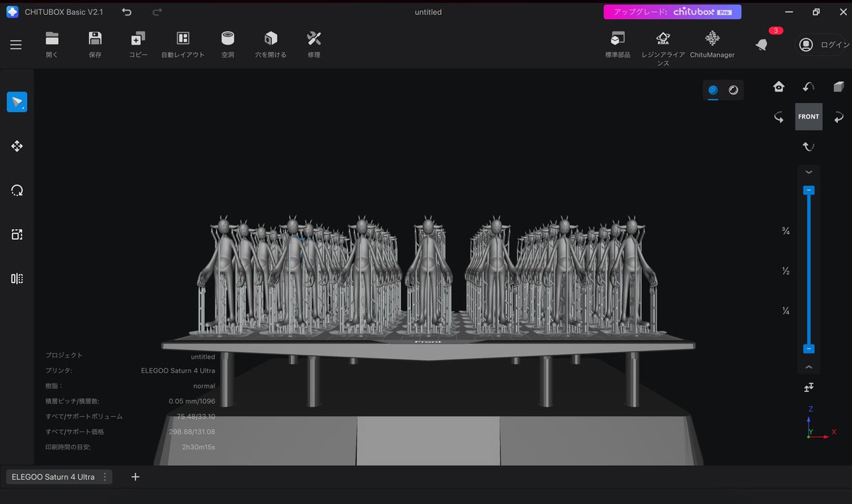Switch to x-ray view mode

[x=733, y=90]
